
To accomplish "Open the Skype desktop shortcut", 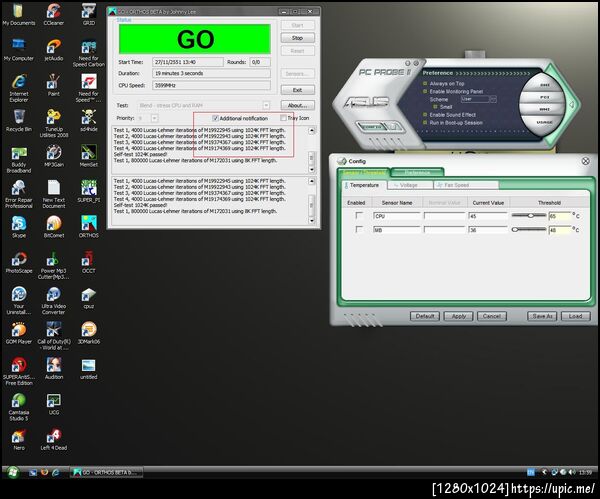I will click(x=19, y=227).
